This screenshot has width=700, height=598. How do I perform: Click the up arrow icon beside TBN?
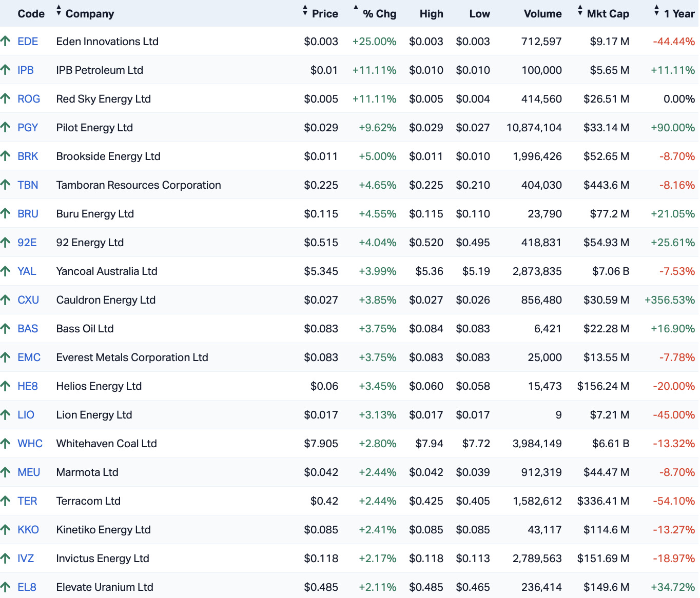(x=5, y=185)
